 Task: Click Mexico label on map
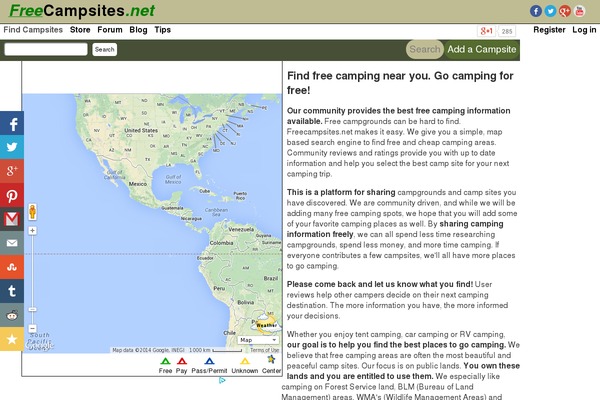point(138,184)
